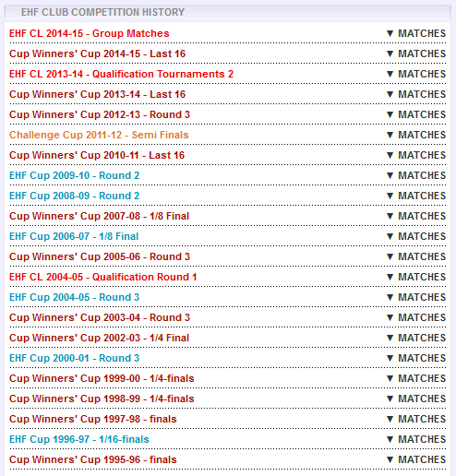The image size is (456, 476).
Task: Open EHF Cup 2004-05 Round 3 link
Action: 74,297
